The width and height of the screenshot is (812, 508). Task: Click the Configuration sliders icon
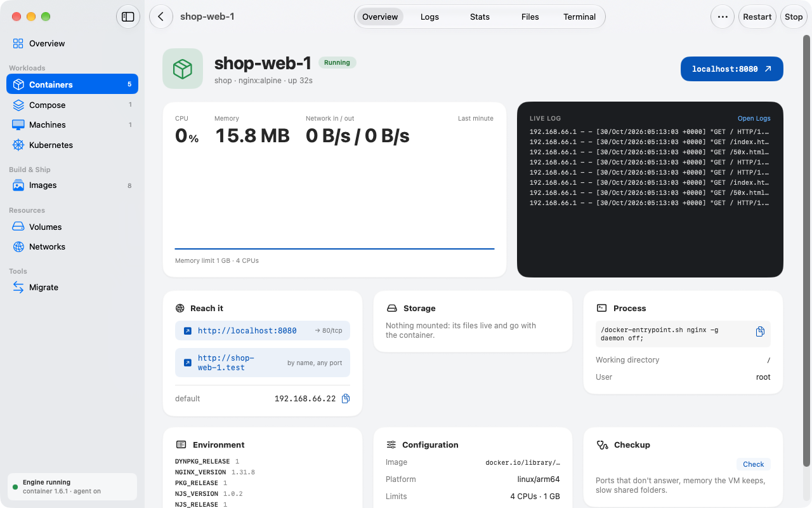pos(391,445)
